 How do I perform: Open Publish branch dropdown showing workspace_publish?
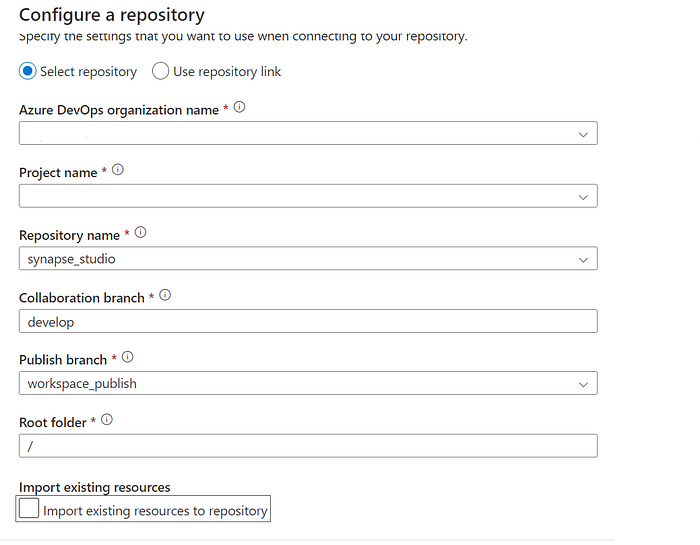[308, 383]
